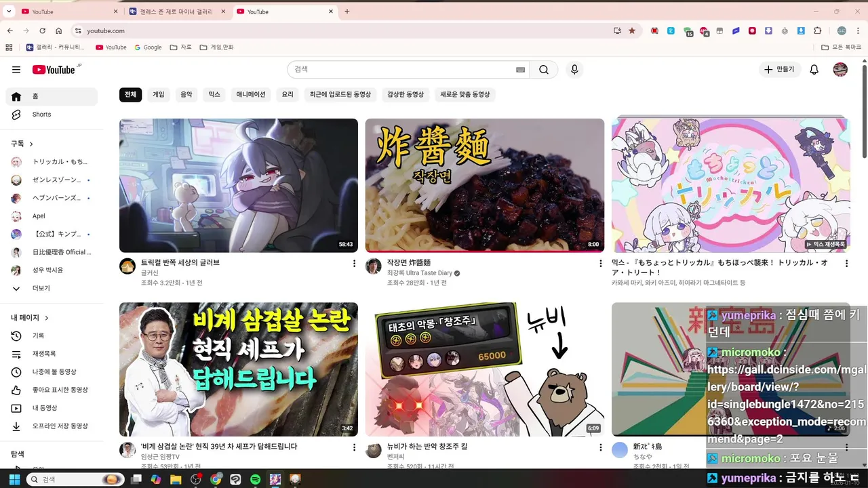Expand the 내 페이지 section
868x488 pixels.
point(30,318)
